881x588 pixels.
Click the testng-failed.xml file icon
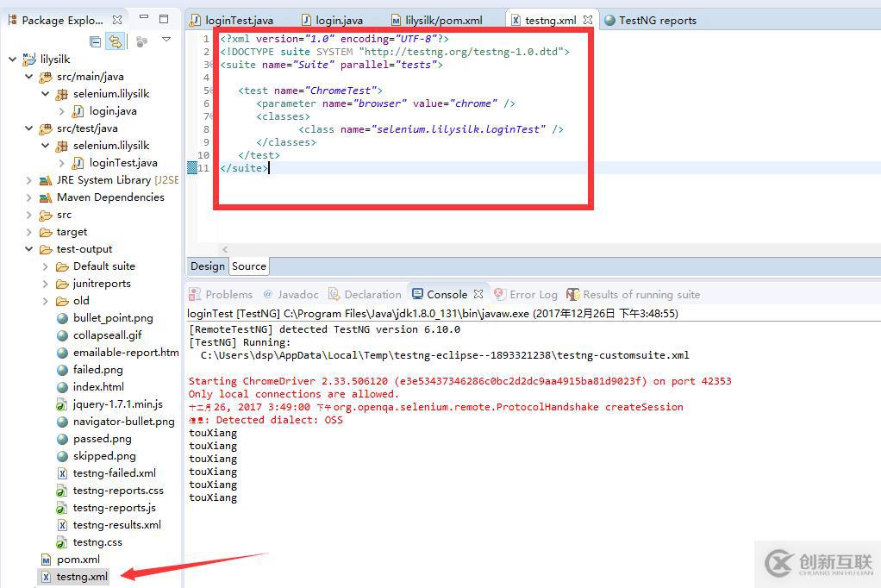[62, 473]
